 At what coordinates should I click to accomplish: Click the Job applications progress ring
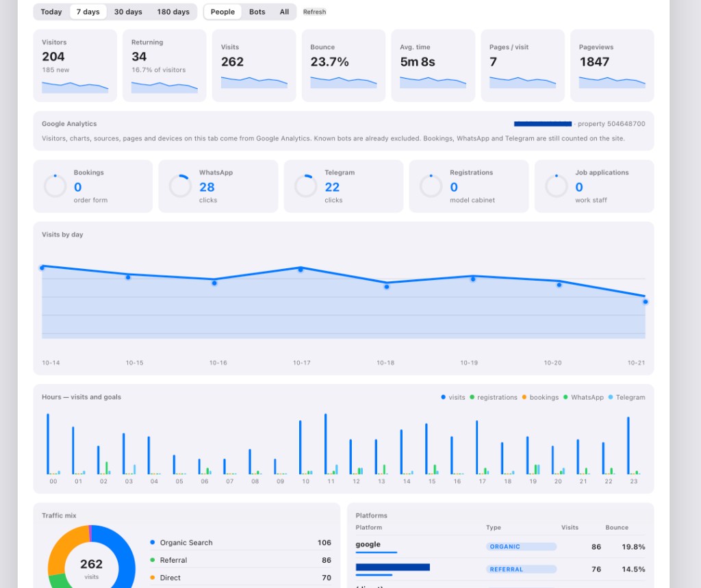click(557, 186)
